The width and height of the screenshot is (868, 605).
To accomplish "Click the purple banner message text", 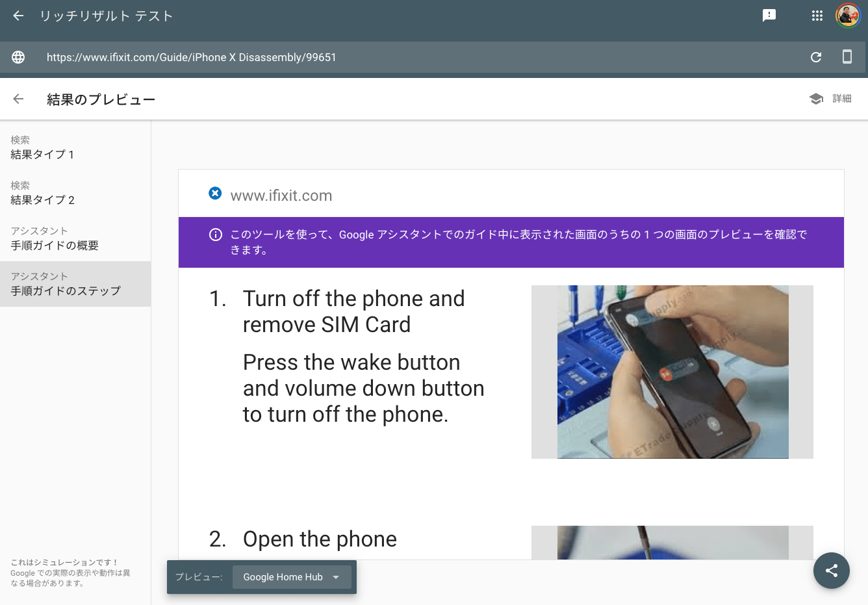I will pyautogui.click(x=518, y=242).
